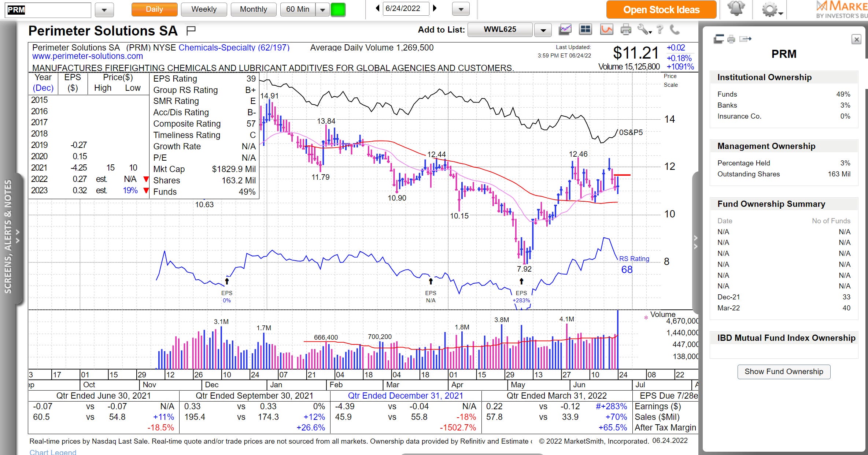Click the Acc/Dis Rating row
The width and height of the screenshot is (868, 455).
coord(204,112)
